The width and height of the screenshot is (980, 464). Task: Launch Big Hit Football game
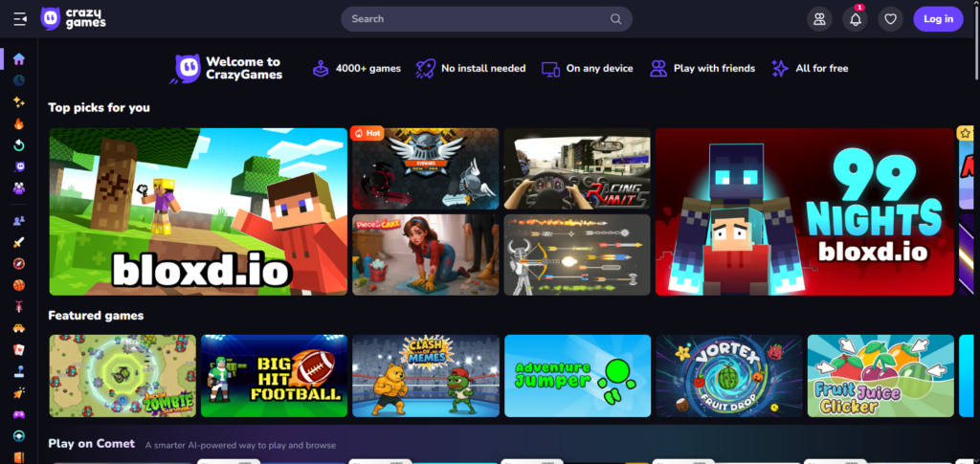pyautogui.click(x=274, y=375)
